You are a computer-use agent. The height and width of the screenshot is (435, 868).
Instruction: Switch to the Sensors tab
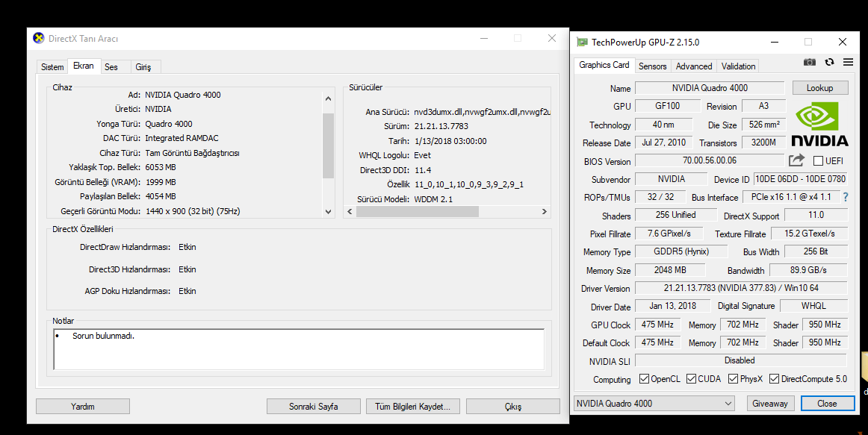(x=653, y=66)
